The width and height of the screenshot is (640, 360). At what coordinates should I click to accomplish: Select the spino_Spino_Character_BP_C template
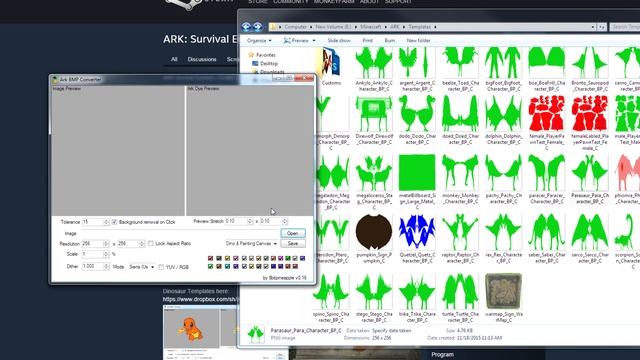coord(331,298)
